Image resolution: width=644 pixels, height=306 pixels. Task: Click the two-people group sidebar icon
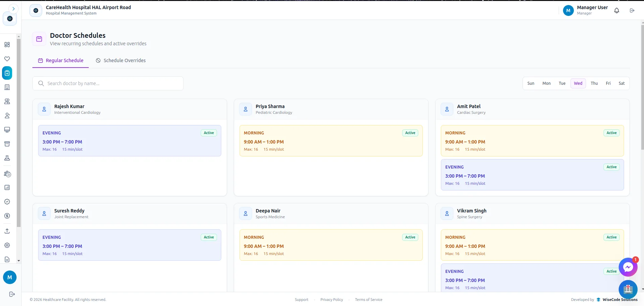tap(7, 101)
